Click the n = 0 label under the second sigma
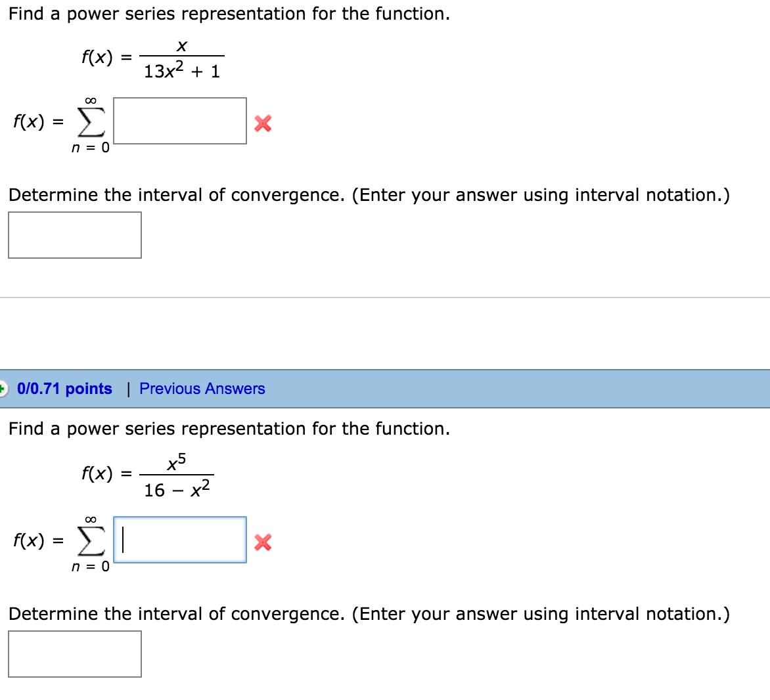770x700 pixels. click(91, 566)
